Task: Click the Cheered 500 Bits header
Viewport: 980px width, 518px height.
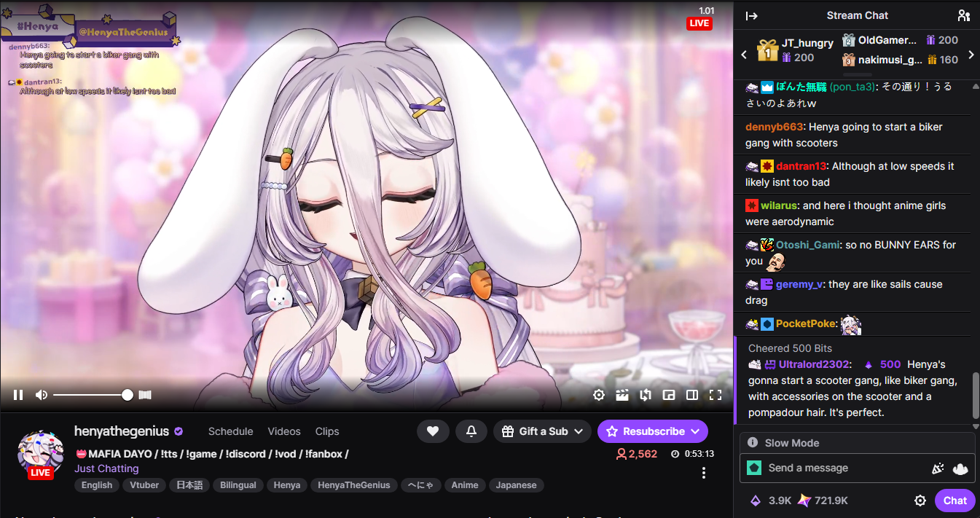Action: pos(790,348)
